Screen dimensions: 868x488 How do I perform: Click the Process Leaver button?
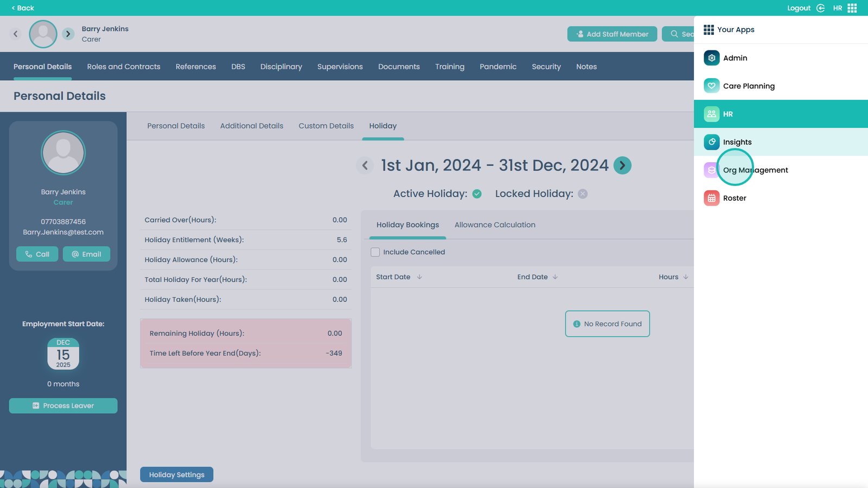pos(63,406)
